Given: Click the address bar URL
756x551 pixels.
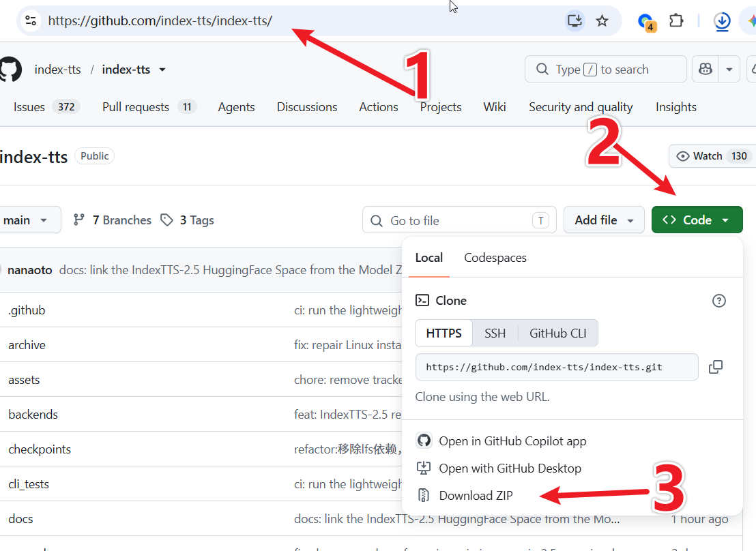Looking at the screenshot, I should [x=160, y=20].
